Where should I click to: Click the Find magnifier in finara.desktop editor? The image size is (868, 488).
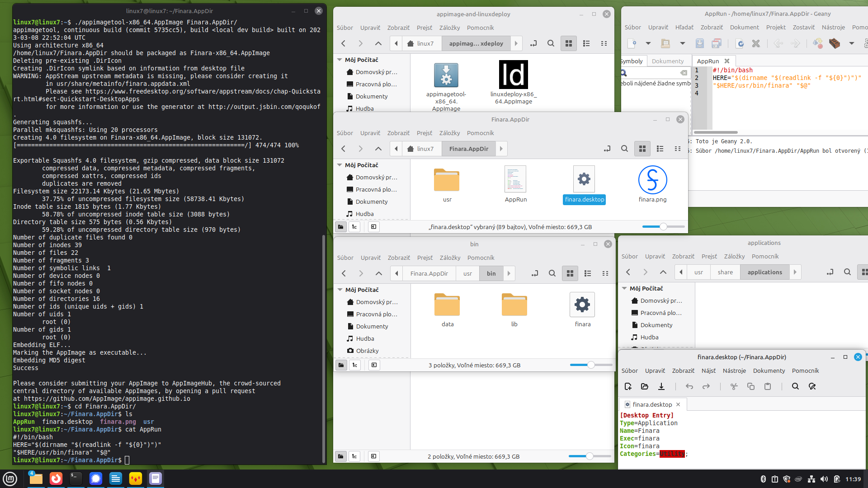pyautogui.click(x=795, y=386)
